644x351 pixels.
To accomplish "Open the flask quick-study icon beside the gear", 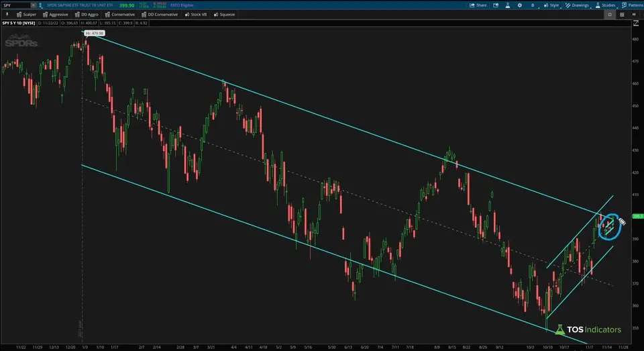I will 508,5.
